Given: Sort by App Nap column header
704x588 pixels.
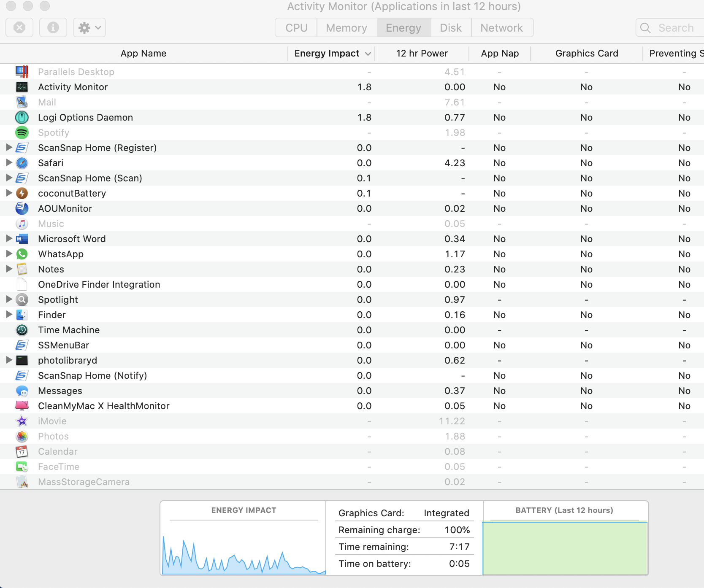Looking at the screenshot, I should coord(500,54).
